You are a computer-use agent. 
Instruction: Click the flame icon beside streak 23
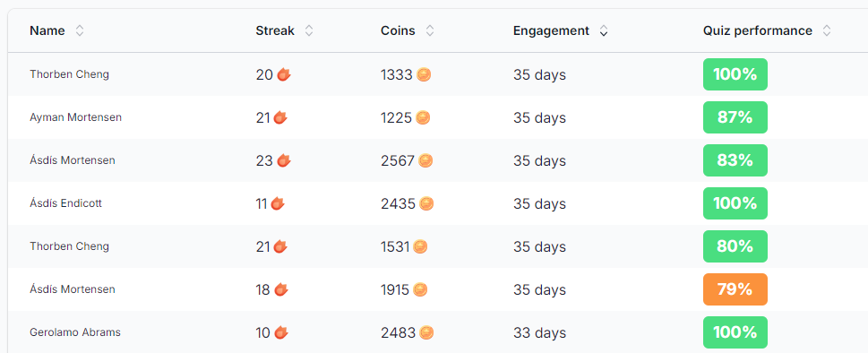pos(284,160)
